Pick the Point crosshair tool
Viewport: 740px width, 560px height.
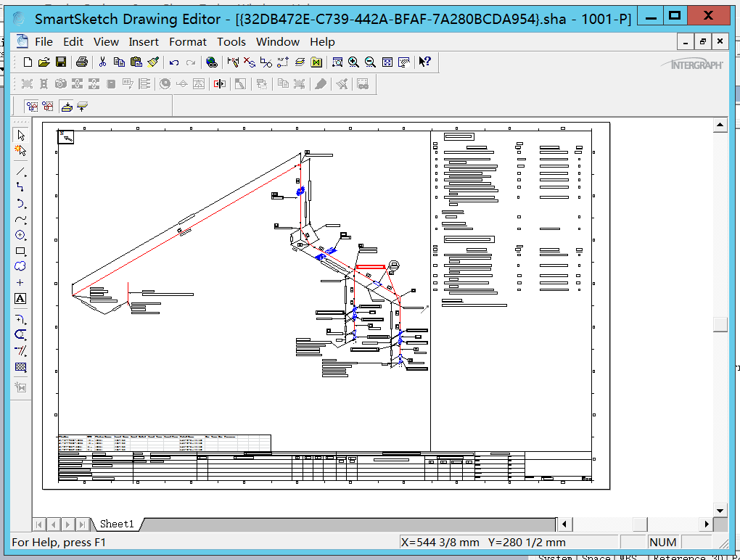(x=20, y=283)
